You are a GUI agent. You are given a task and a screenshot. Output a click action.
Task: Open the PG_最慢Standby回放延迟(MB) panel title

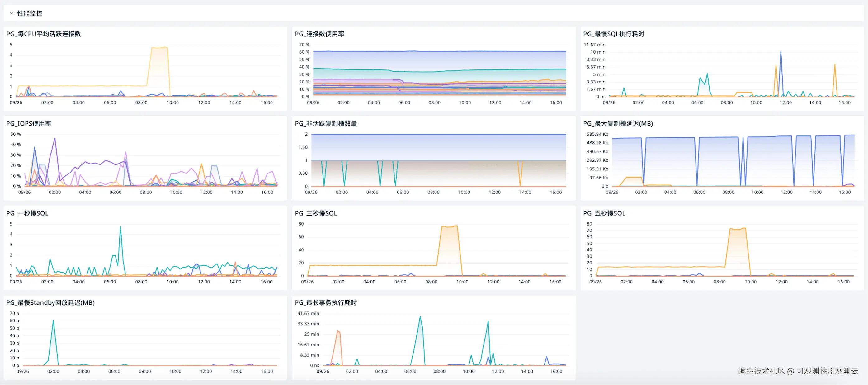[x=50, y=302]
